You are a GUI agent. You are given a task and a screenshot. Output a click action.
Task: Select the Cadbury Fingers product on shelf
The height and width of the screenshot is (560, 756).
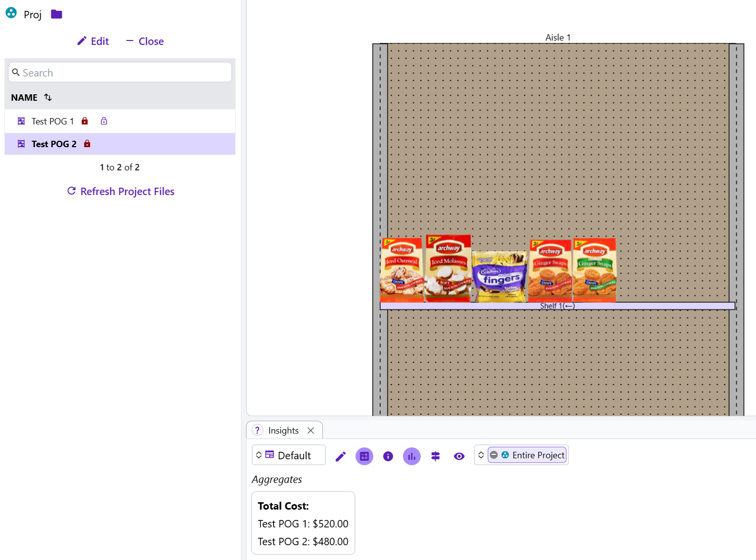pyautogui.click(x=500, y=277)
